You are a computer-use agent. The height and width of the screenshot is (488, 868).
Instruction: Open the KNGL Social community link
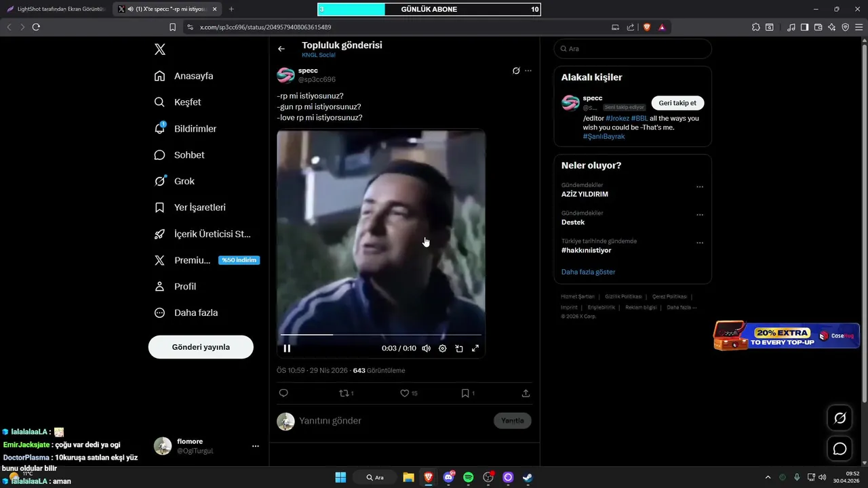coord(319,55)
